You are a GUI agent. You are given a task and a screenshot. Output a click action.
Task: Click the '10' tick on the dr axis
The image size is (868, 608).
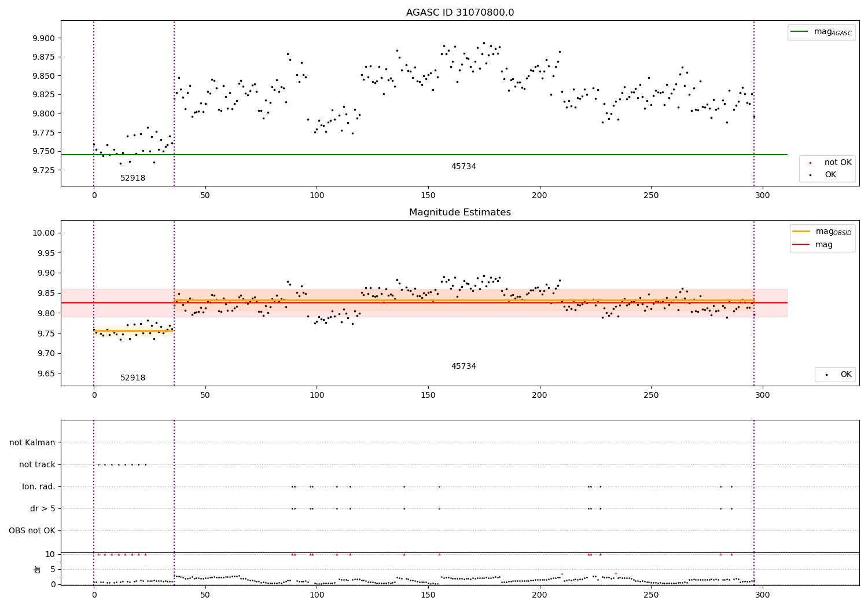50,554
